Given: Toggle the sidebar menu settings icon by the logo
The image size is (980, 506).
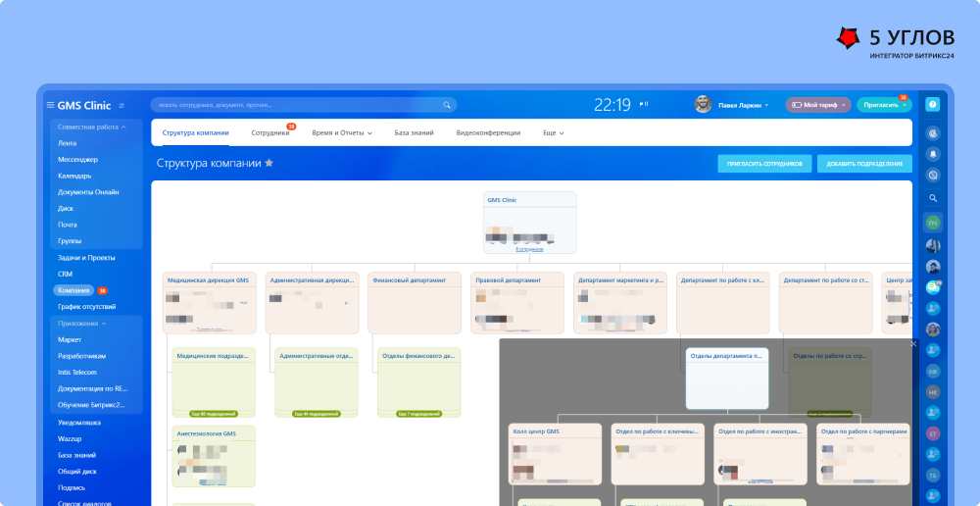Looking at the screenshot, I should click(122, 105).
